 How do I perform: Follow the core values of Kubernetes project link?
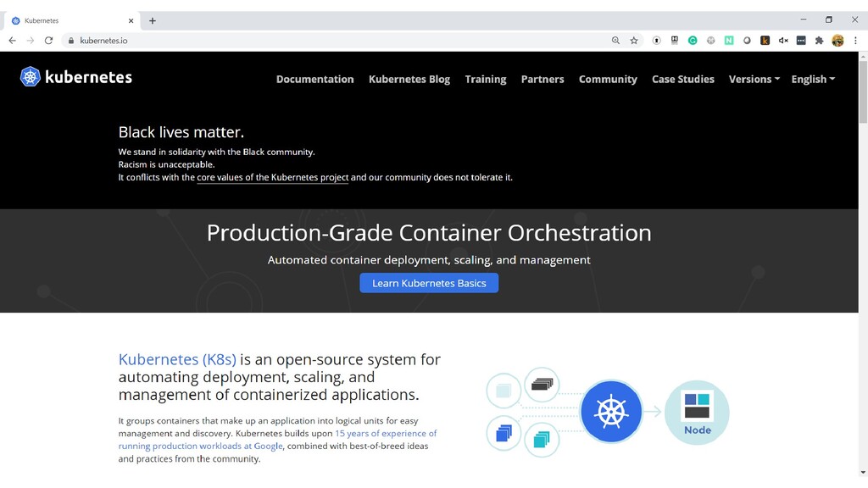[273, 178]
